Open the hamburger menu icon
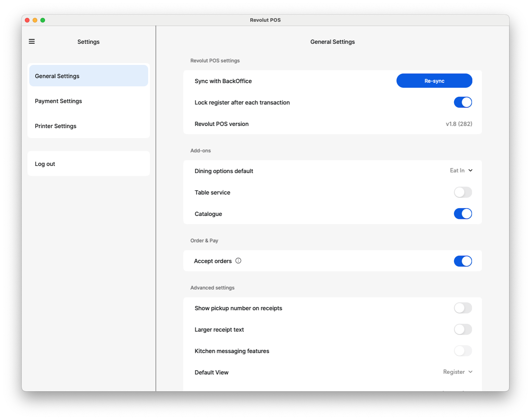Screen dimensions: 531x420 tap(32, 42)
